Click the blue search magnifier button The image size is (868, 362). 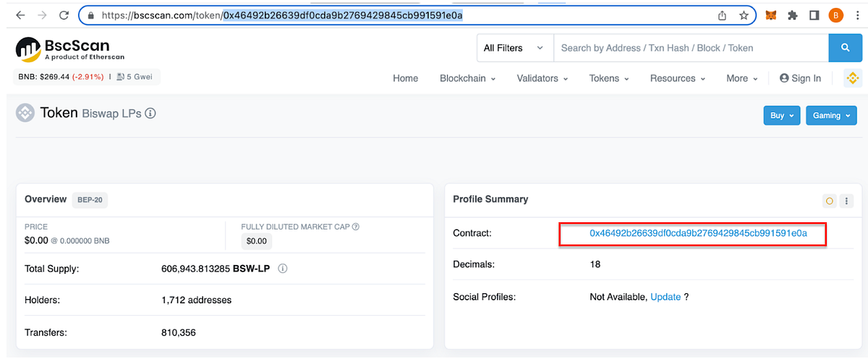tap(844, 48)
